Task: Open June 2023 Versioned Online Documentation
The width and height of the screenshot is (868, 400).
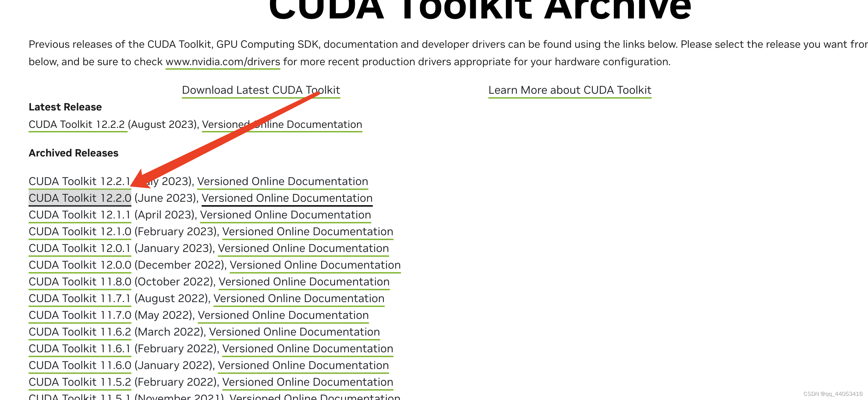Action: click(x=287, y=198)
